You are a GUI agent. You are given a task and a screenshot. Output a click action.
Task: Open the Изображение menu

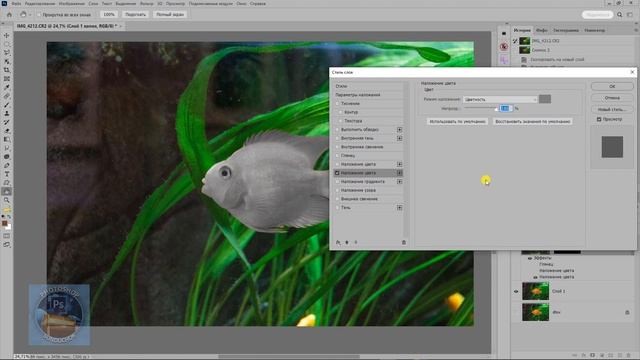(x=72, y=4)
